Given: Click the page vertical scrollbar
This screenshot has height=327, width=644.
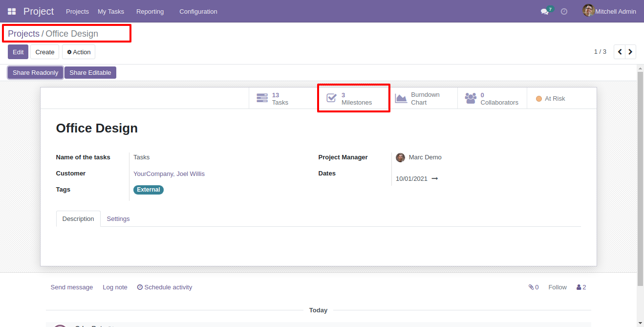Looking at the screenshot, I should (x=641, y=178).
